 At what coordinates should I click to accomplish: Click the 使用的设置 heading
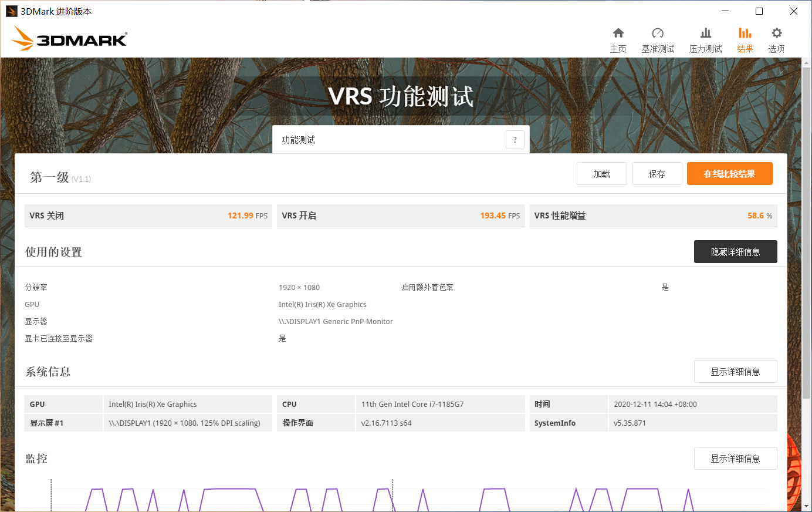[x=53, y=252]
